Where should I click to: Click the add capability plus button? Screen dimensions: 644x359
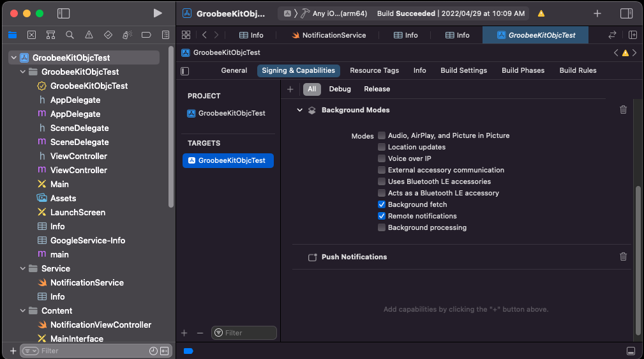click(290, 89)
